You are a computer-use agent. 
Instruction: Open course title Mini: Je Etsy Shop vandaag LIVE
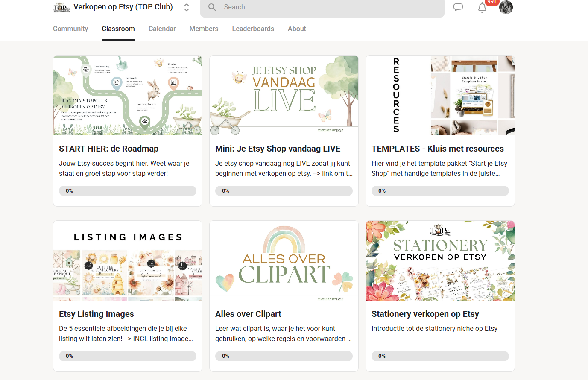click(x=278, y=149)
